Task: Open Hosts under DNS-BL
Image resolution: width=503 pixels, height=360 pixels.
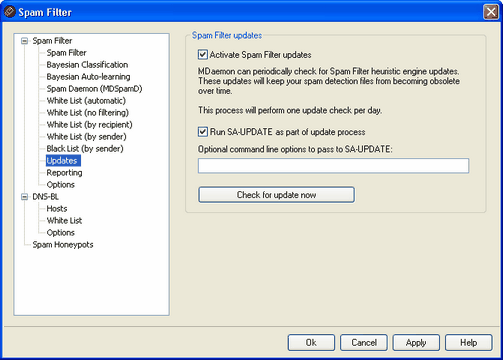Action: pos(57,209)
